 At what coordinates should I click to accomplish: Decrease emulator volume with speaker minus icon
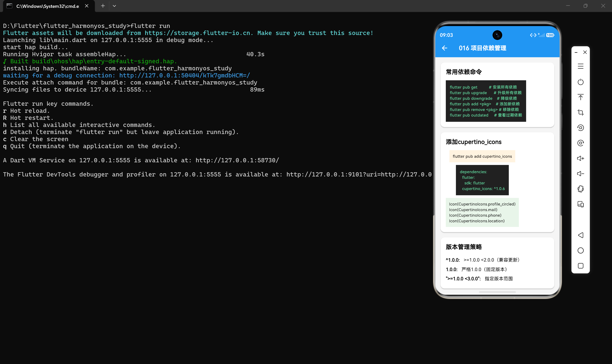click(580, 174)
